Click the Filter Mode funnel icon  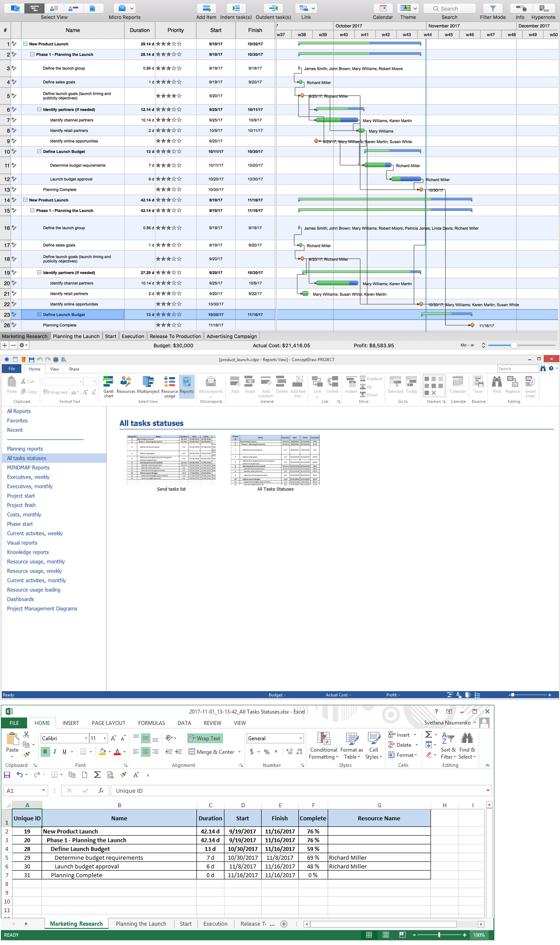[493, 9]
